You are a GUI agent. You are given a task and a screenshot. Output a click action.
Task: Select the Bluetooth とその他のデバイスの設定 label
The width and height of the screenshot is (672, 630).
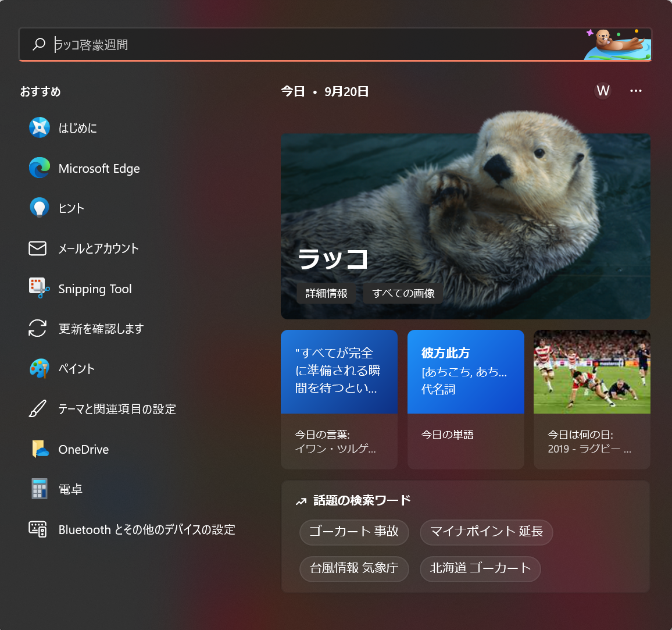[x=147, y=529]
